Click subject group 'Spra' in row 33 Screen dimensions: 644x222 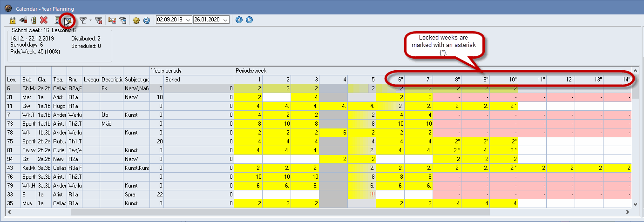pyautogui.click(x=136, y=194)
